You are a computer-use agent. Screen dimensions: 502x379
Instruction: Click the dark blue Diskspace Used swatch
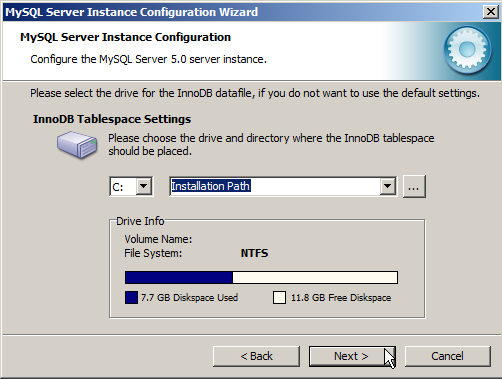point(131,297)
